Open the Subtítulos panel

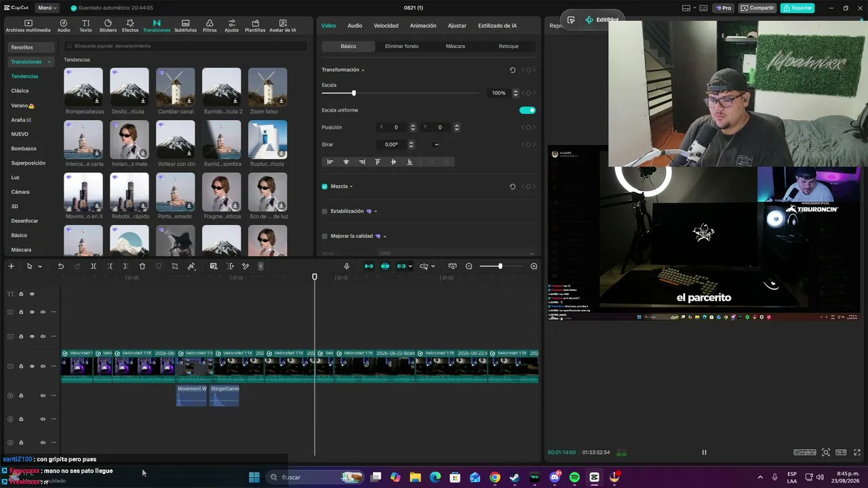[185, 26]
